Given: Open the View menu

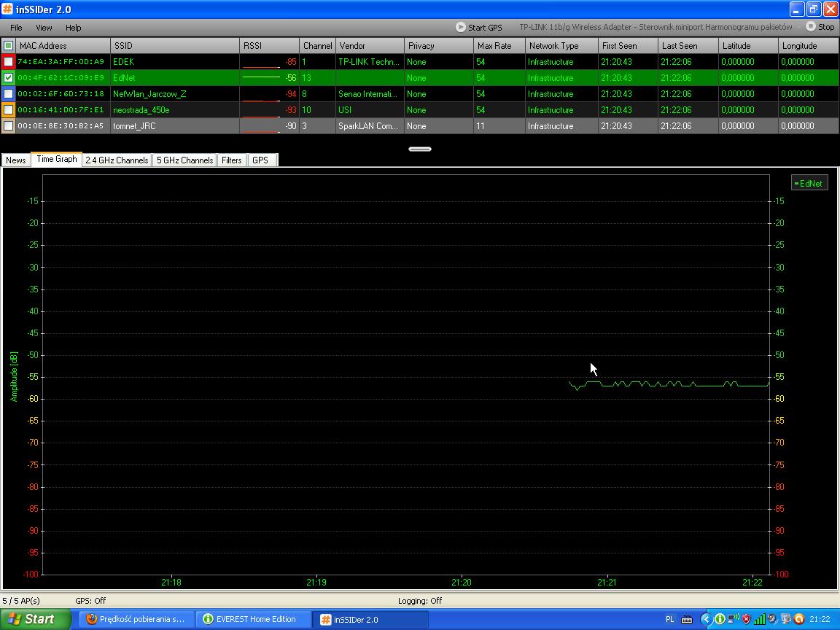Looking at the screenshot, I should coord(44,27).
